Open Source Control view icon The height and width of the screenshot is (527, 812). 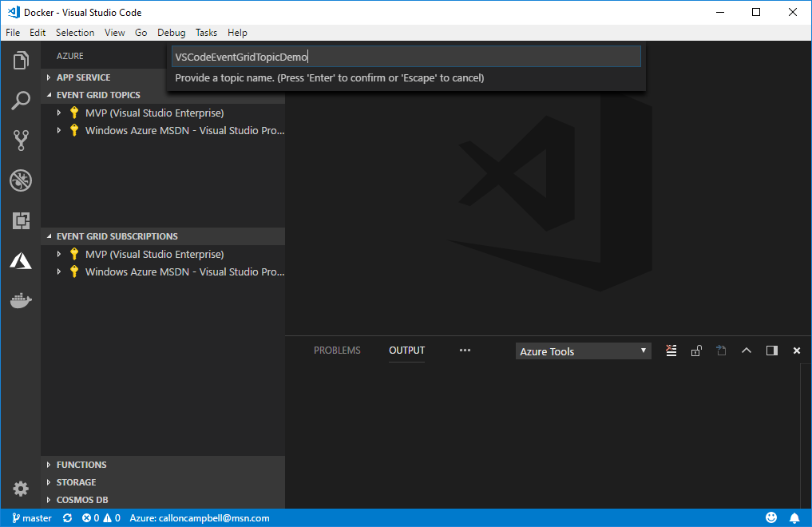[x=21, y=141]
